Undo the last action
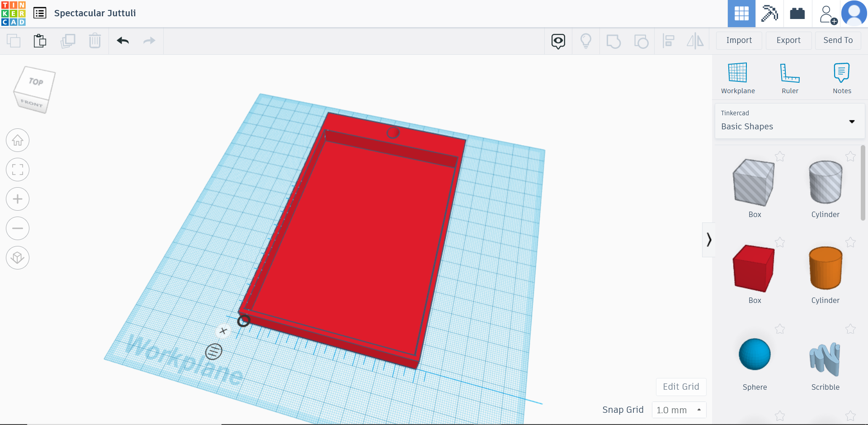 point(123,41)
